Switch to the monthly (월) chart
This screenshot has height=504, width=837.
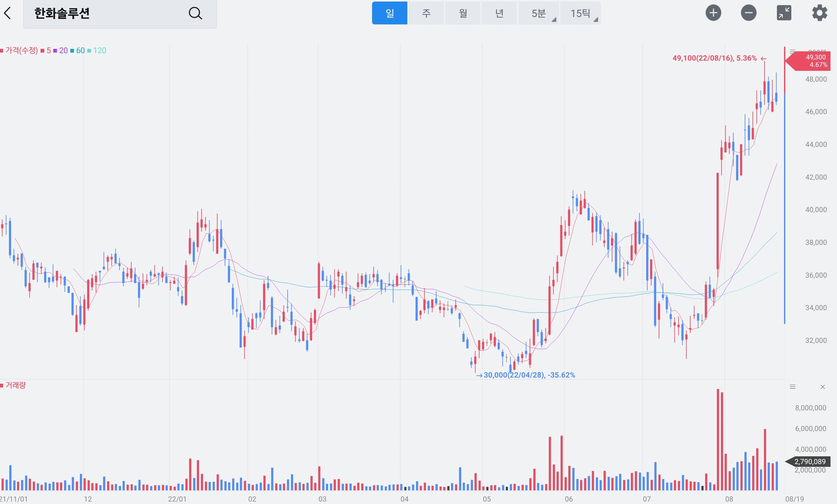click(463, 13)
